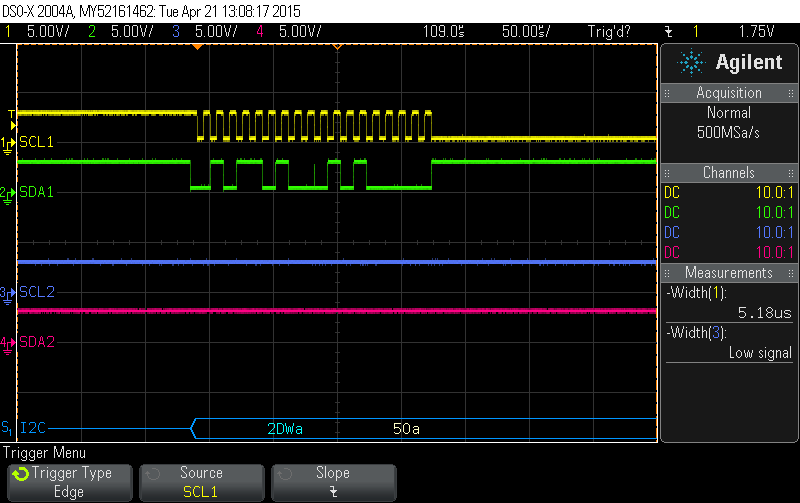
Task: Select channel 2 ground marker for SDA1
Action: point(7,194)
